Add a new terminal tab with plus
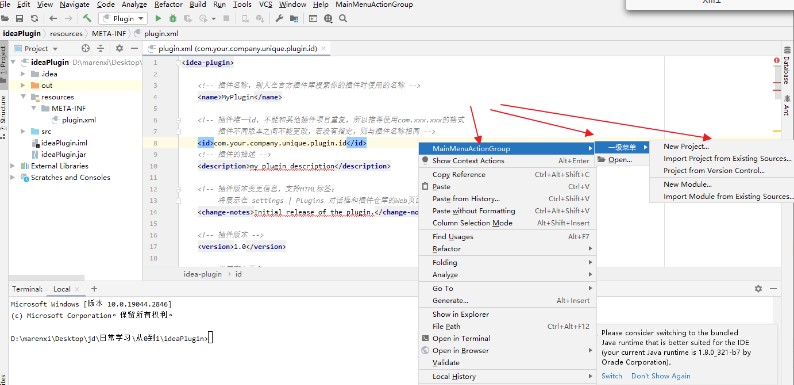The width and height of the screenshot is (794, 385). pos(94,288)
